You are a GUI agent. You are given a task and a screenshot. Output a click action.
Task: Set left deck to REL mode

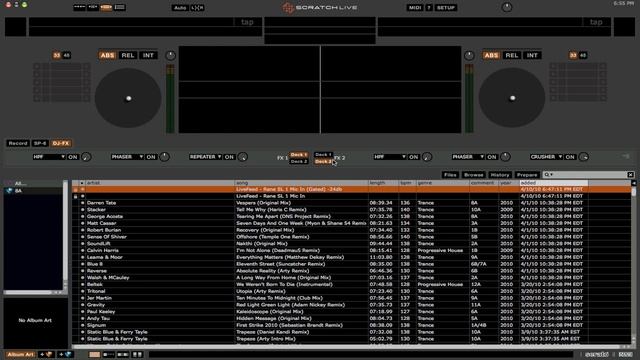click(x=128, y=55)
